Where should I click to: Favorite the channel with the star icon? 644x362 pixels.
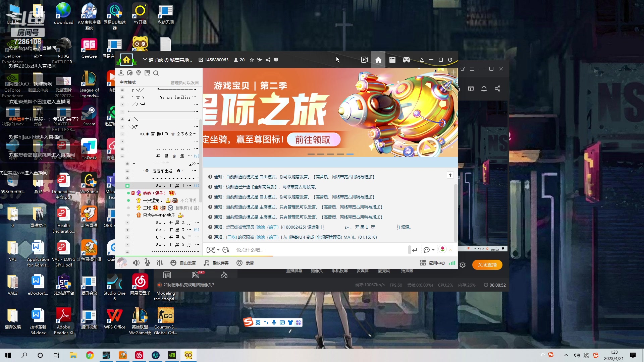tap(252, 60)
